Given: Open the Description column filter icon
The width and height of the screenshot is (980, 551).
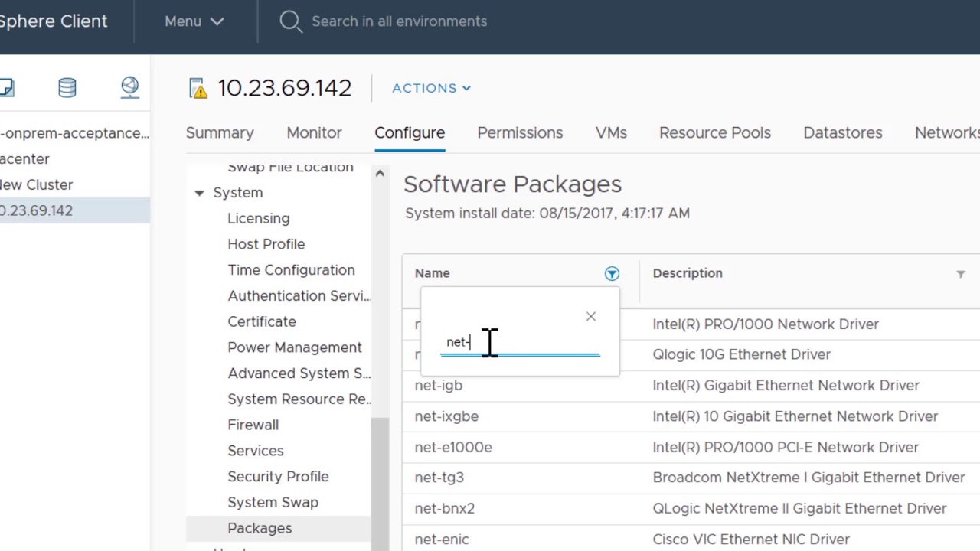Looking at the screenshot, I should coord(960,274).
